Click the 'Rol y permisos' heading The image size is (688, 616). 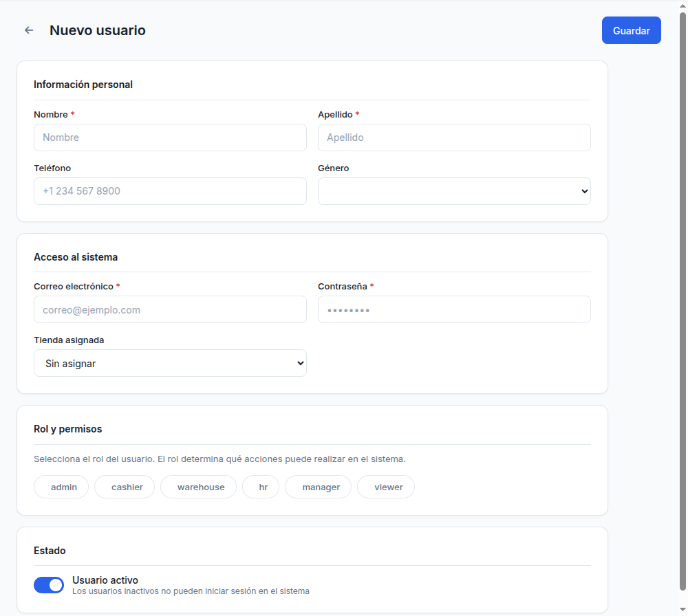click(67, 429)
